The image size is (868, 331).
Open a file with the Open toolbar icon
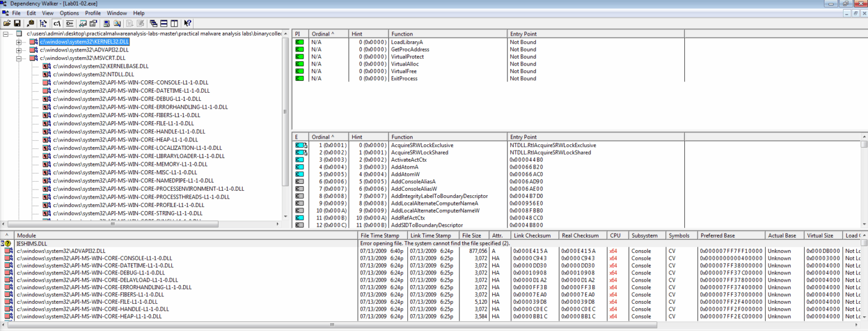pyautogui.click(x=8, y=23)
